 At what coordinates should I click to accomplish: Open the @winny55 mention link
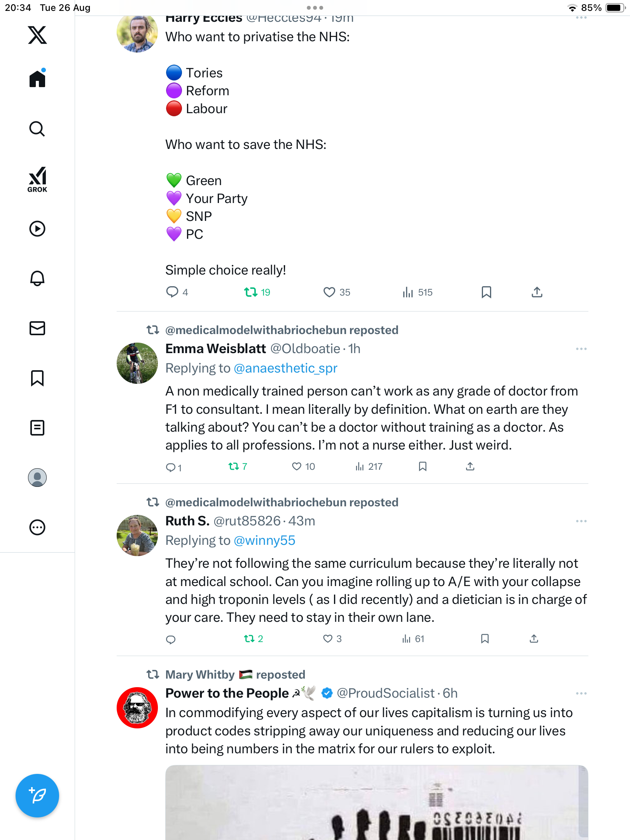pyautogui.click(x=264, y=540)
